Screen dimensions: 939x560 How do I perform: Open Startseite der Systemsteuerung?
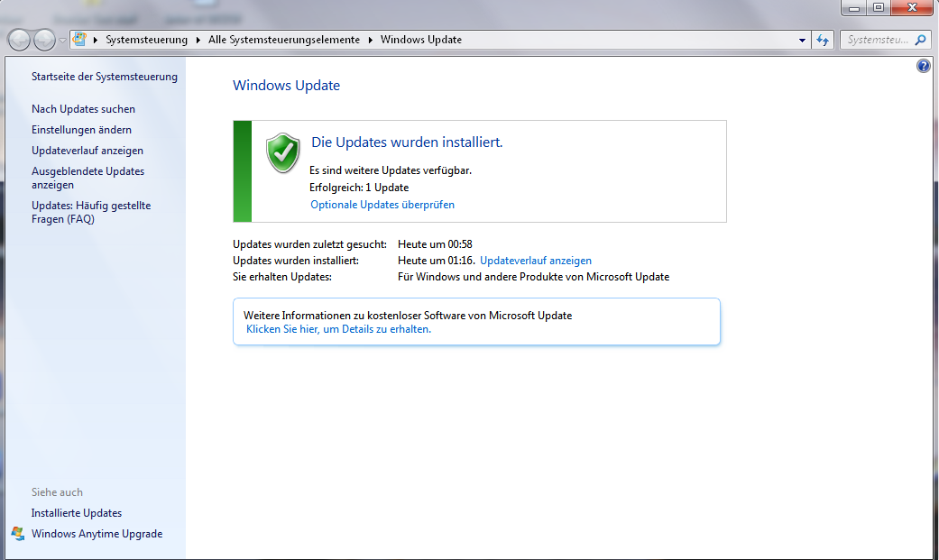[105, 77]
